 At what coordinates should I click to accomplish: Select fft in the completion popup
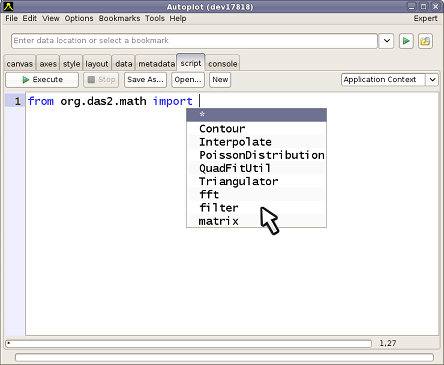click(x=256, y=194)
